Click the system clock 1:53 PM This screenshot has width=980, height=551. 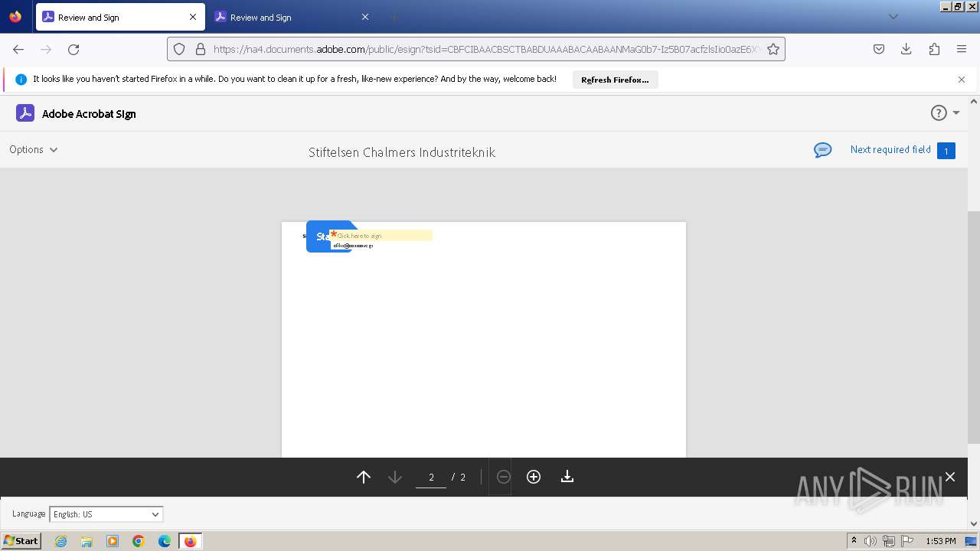[940, 541]
